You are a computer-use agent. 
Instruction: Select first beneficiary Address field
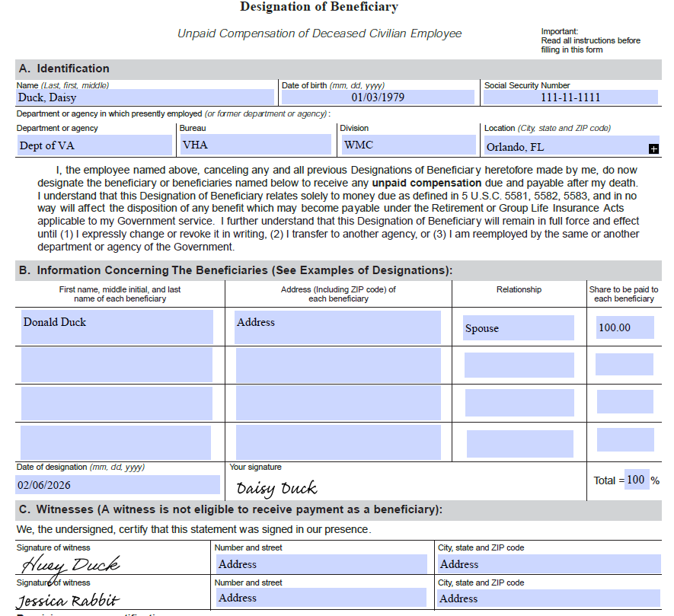[337, 327]
